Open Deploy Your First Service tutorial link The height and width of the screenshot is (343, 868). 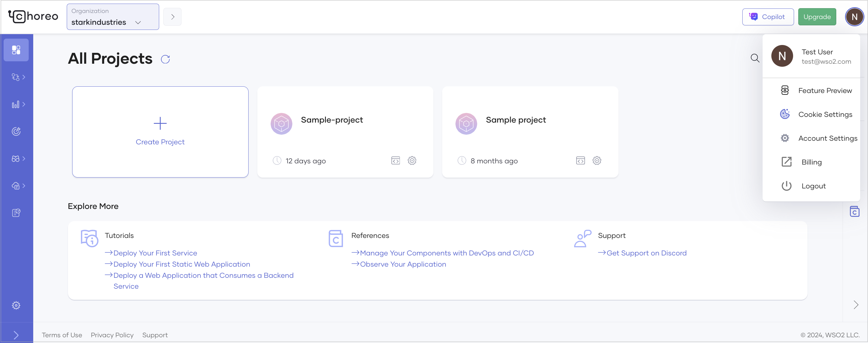click(x=155, y=253)
